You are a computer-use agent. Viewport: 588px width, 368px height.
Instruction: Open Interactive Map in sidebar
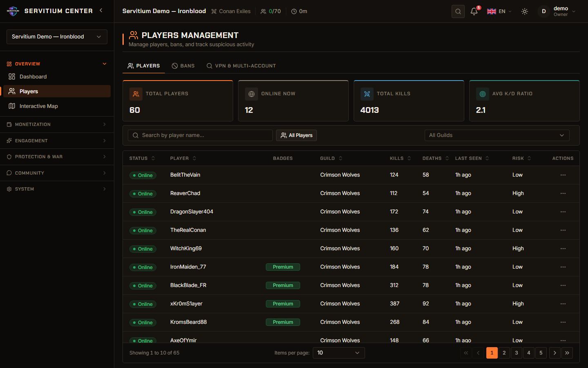pyautogui.click(x=57, y=106)
